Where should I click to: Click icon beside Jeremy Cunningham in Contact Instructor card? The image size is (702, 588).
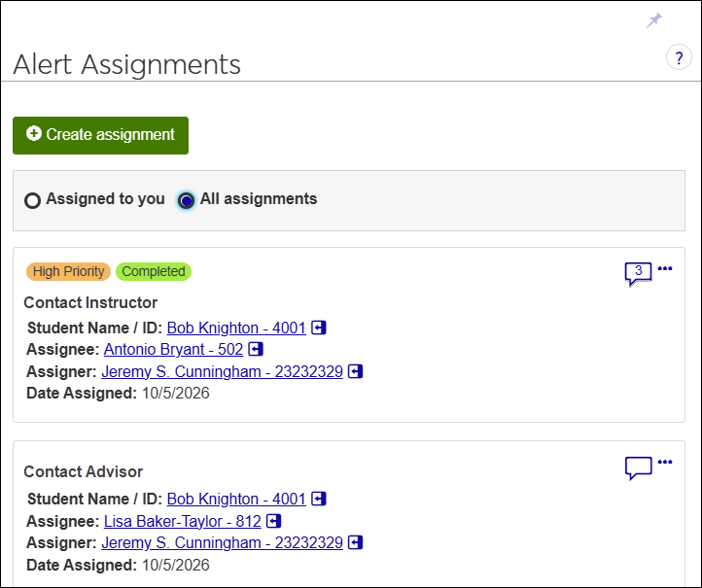click(356, 371)
